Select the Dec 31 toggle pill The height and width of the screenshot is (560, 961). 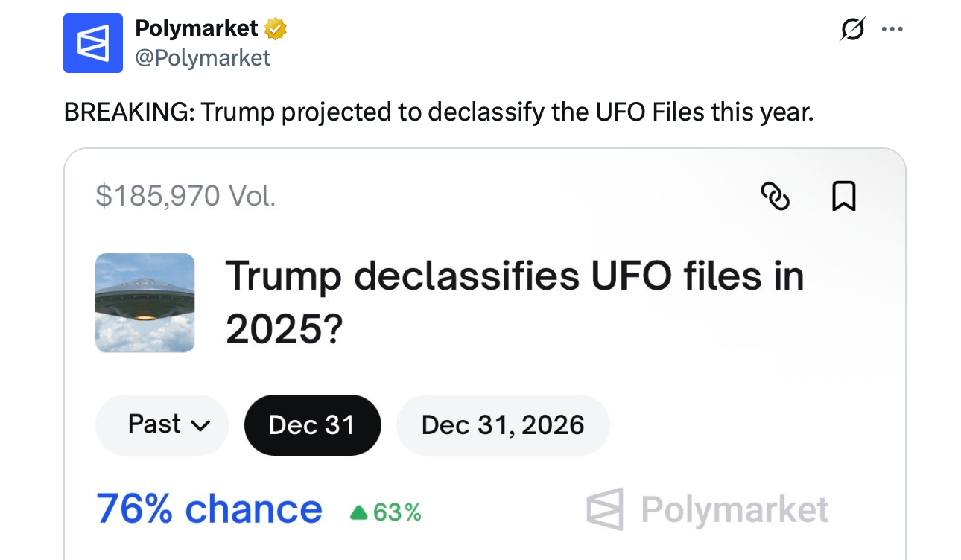[x=312, y=424]
